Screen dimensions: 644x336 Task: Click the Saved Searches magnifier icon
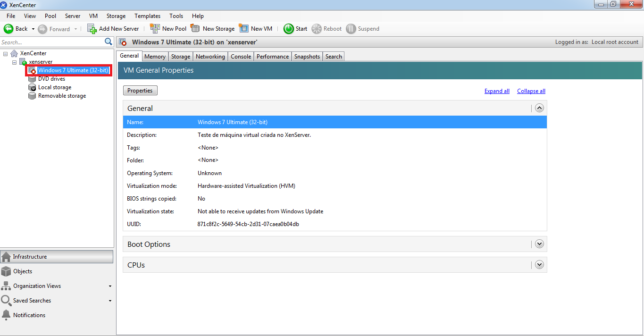point(6,301)
